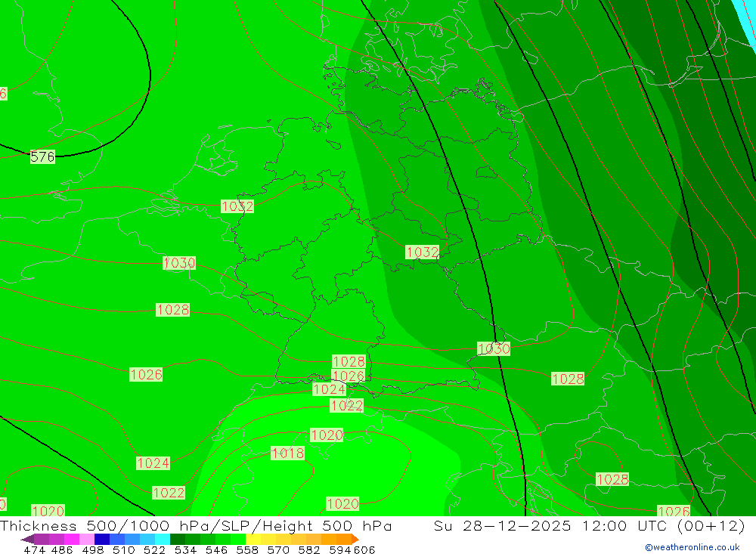Click the 1022 label below 1024 near Switzerland
The width and height of the screenshot is (756, 554).
(x=347, y=406)
